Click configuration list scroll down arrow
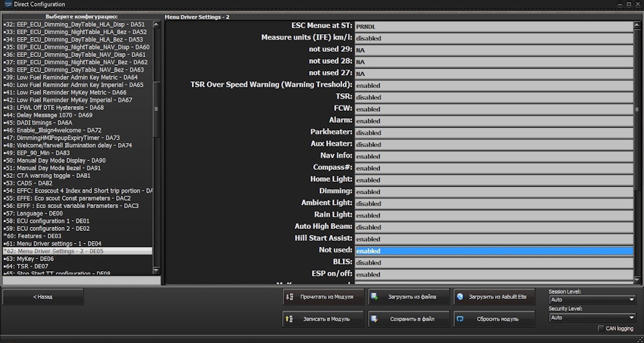 [x=156, y=271]
